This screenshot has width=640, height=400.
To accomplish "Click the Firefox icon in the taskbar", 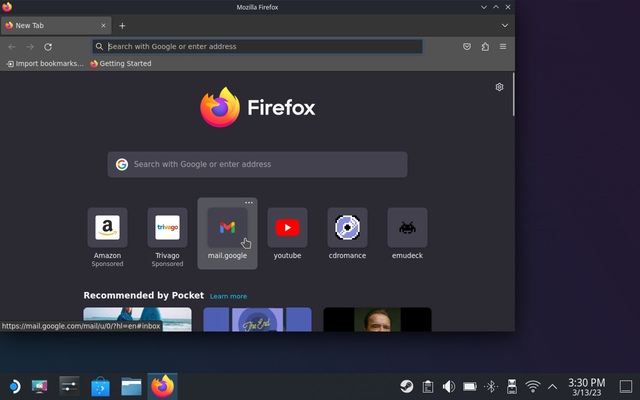I will coord(162,386).
